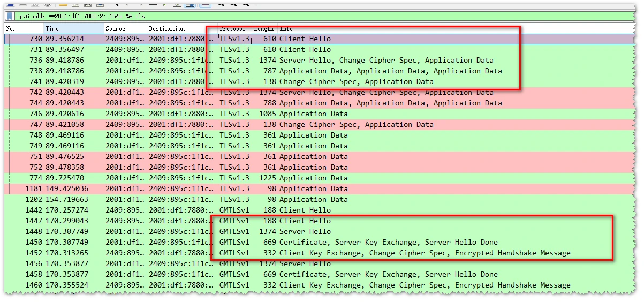Toggle auto-scroll during live capture icon
Screen dimensions: 644x302
click(190, 3)
